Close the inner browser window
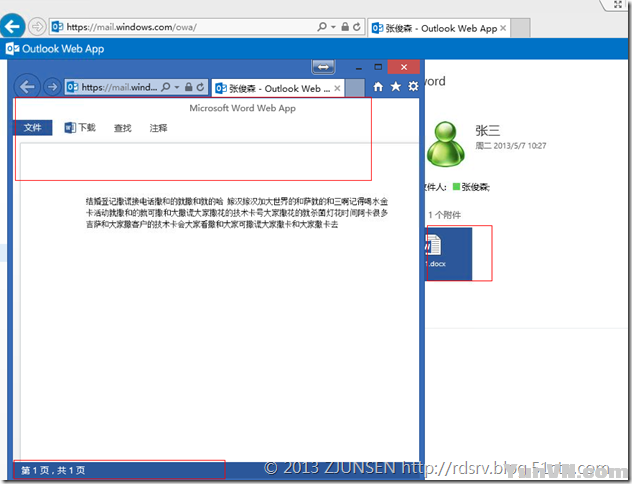This screenshot has width=632, height=484. (404, 67)
